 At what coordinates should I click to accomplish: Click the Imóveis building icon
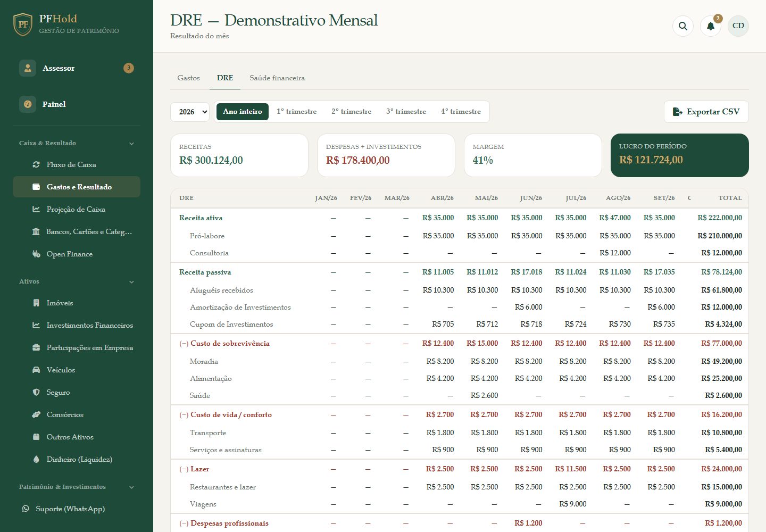(x=36, y=303)
